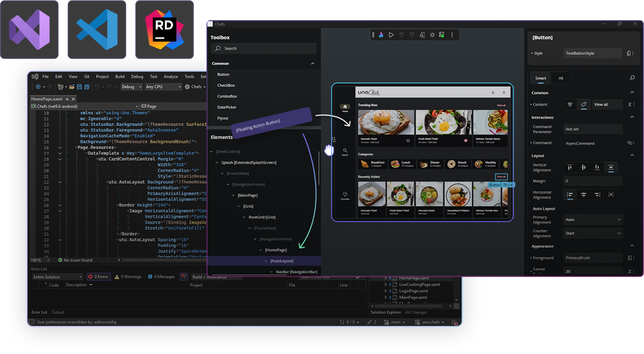This screenshot has width=644, height=354.
Task: Open the element picker icon in designer toolbar
Action: point(422,35)
